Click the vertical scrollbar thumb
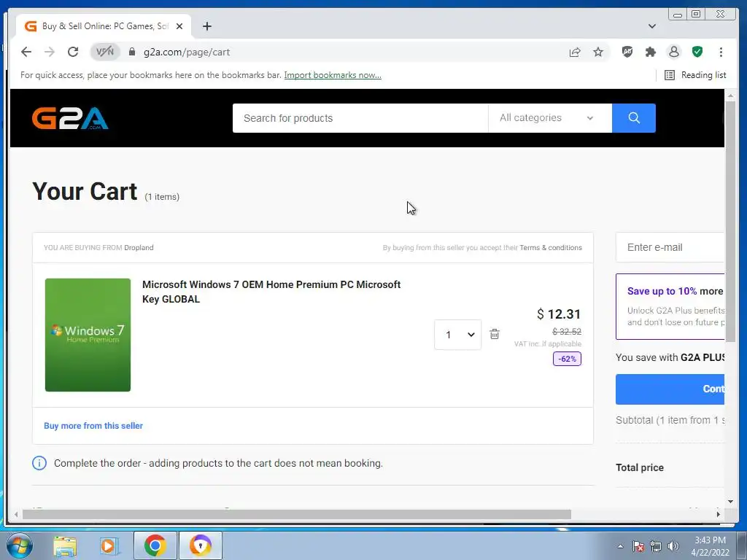Image resolution: width=747 pixels, height=560 pixels. point(730,222)
